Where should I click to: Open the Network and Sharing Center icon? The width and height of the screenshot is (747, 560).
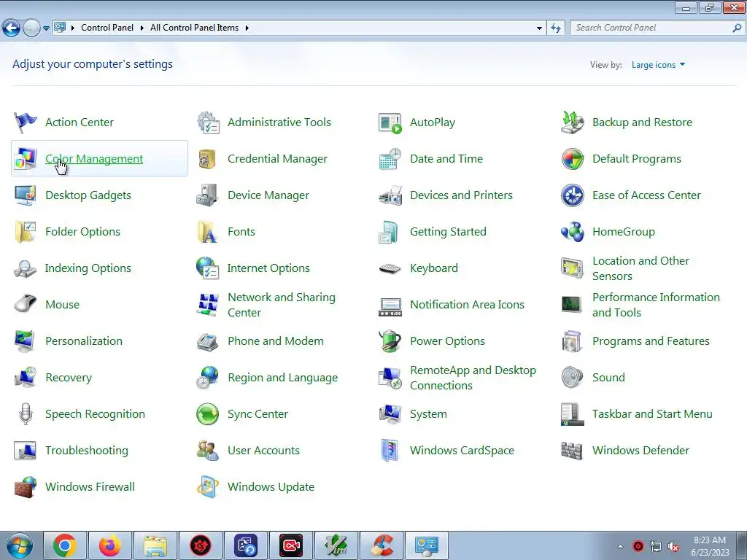point(208,305)
